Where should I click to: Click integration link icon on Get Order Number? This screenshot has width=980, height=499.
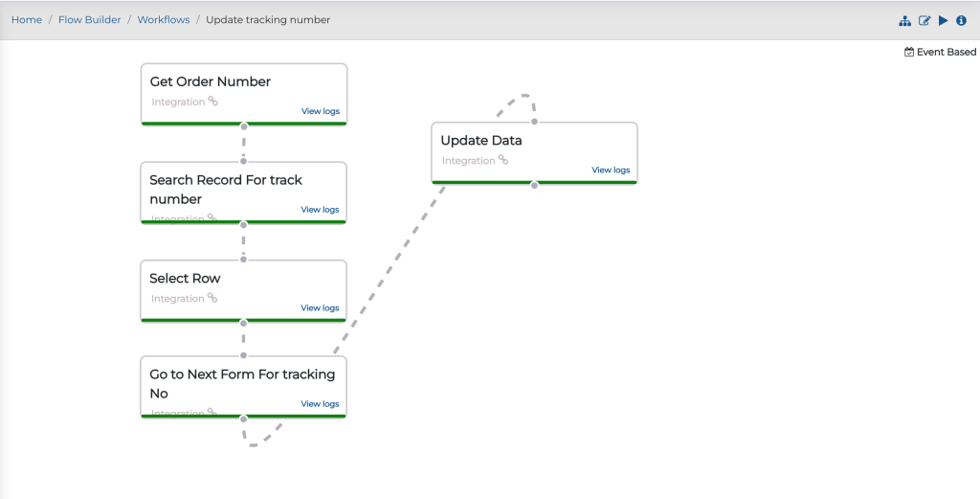213,101
